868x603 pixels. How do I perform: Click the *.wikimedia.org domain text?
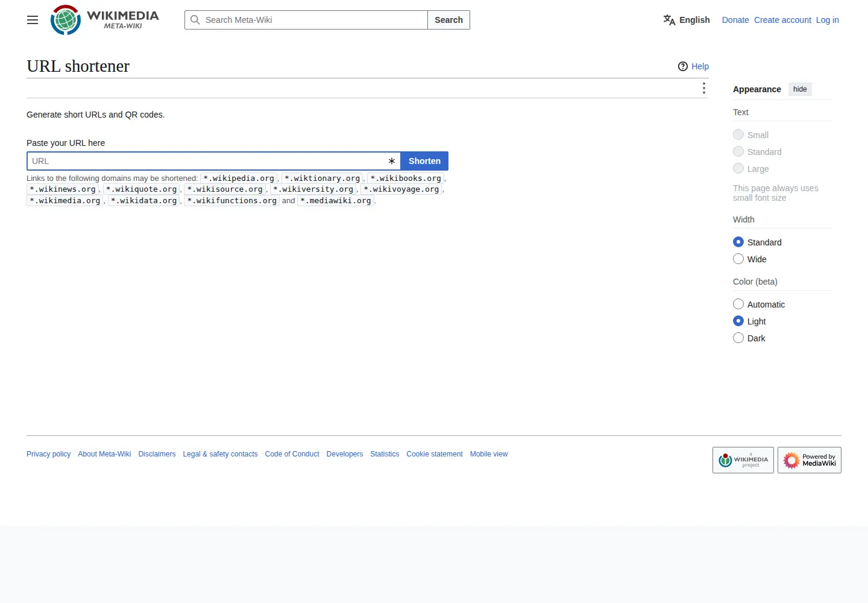tap(65, 201)
